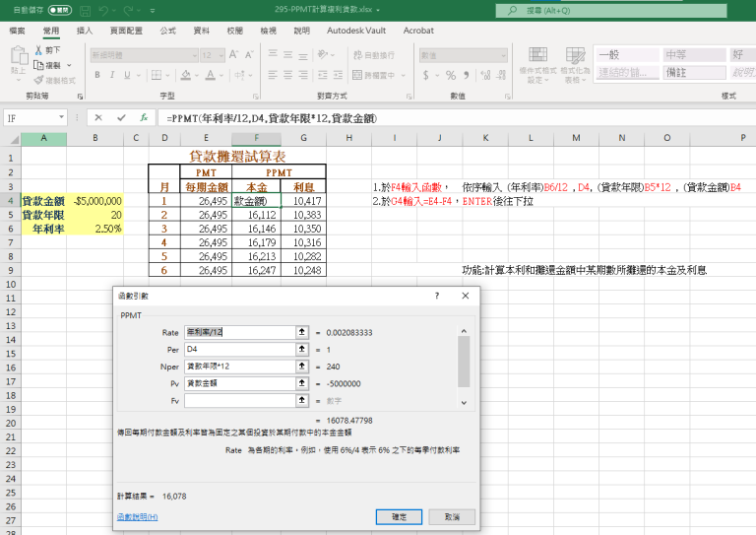
Task: Click Merge & Center (跨欄置中)
Action: point(374,75)
